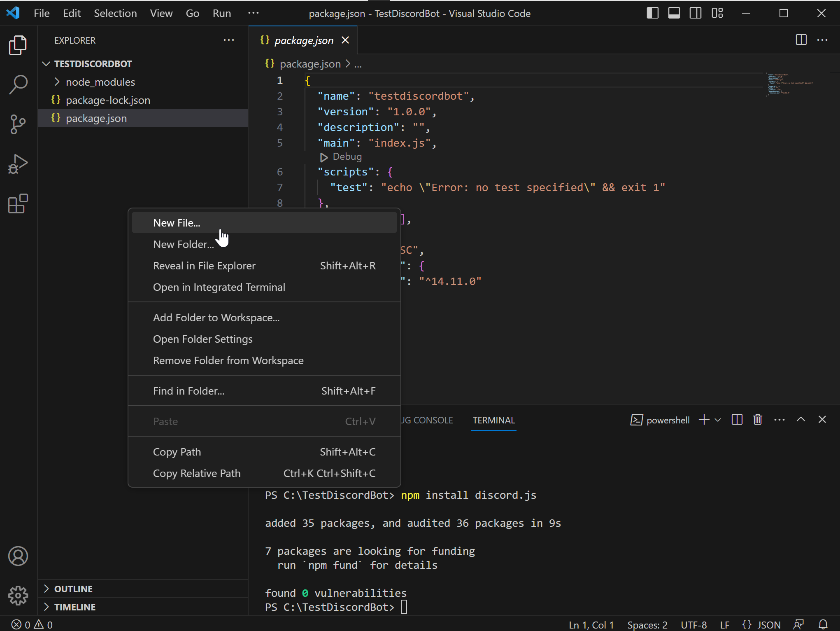
Task: Open the notifications bell in status bar
Action: coord(823,624)
